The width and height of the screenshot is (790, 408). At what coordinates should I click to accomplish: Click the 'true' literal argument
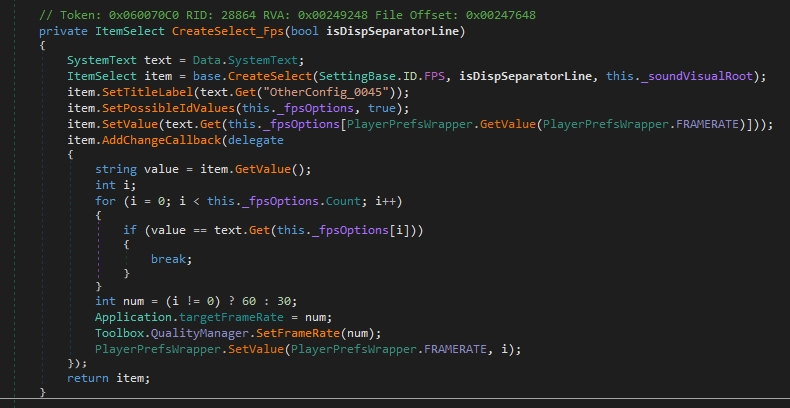[x=382, y=108]
